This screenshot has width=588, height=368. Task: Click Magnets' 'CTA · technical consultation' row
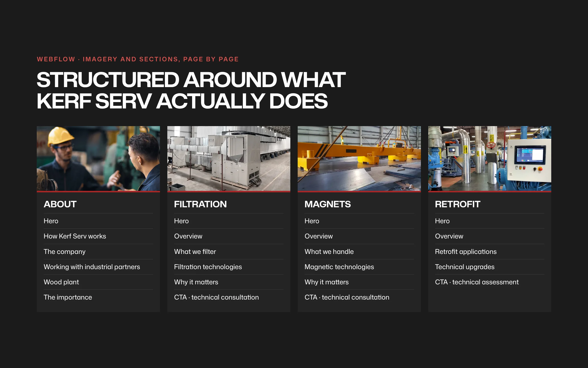click(x=359, y=297)
